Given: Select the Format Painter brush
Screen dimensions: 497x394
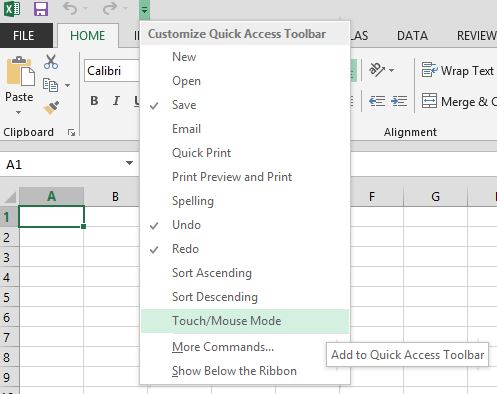Looking at the screenshot, I should point(51,108).
